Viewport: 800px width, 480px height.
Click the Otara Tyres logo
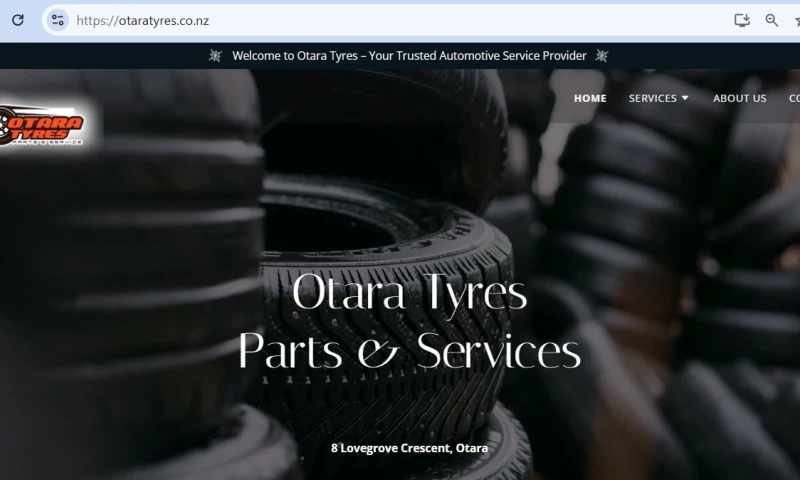(45, 126)
